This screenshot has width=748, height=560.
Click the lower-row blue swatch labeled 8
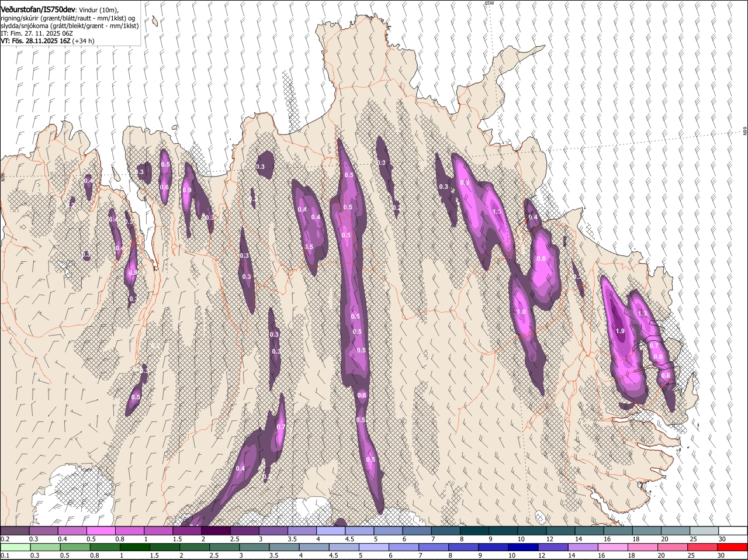[463, 547]
